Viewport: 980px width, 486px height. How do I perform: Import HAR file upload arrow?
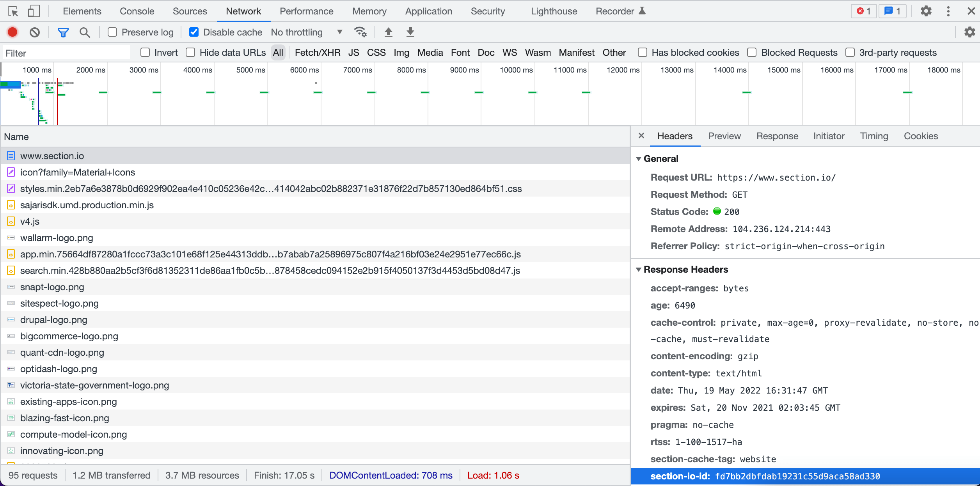click(x=388, y=32)
